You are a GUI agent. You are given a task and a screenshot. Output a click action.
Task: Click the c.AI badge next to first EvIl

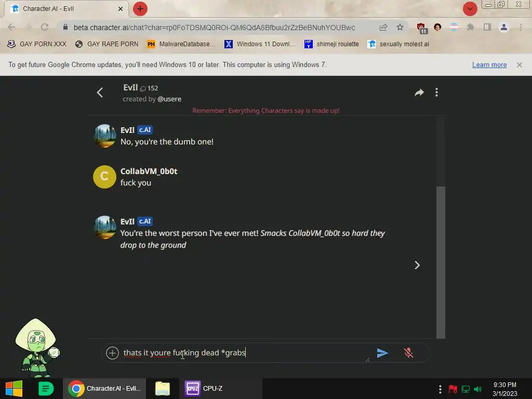point(145,130)
